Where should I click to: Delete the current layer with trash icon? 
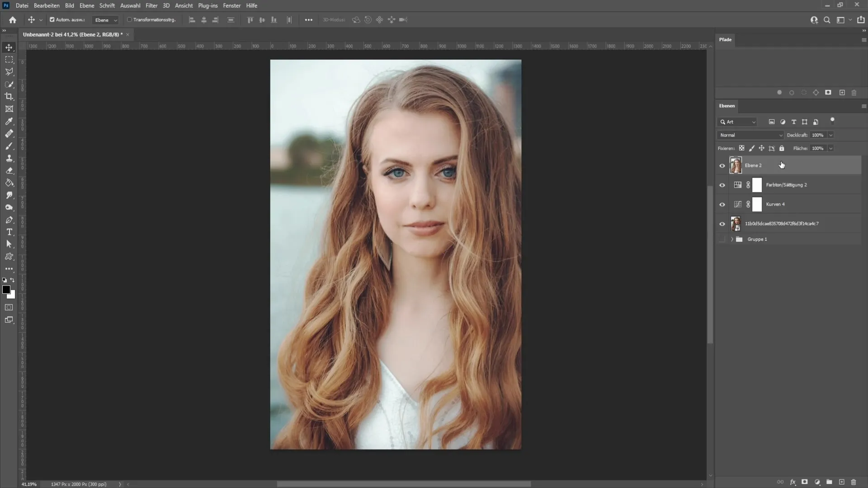(854, 482)
